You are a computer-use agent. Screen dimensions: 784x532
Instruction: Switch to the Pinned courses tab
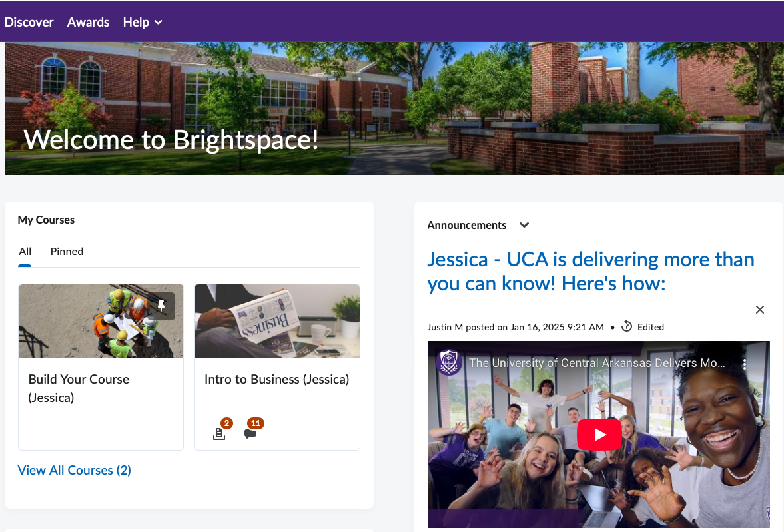tap(67, 252)
